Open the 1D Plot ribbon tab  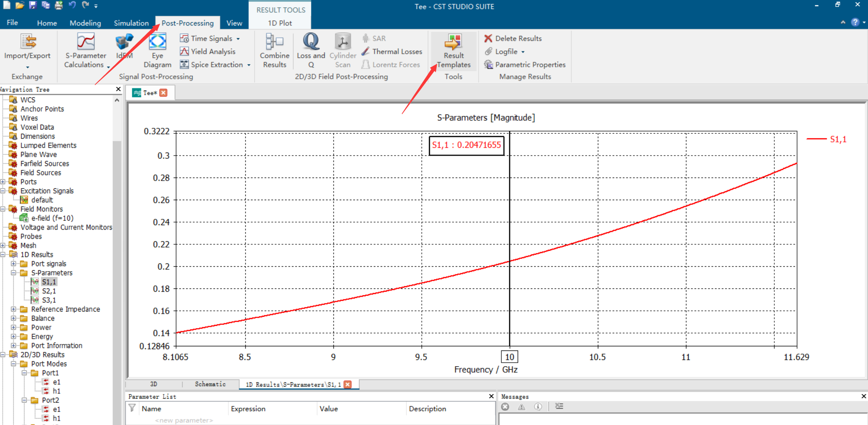click(x=280, y=23)
